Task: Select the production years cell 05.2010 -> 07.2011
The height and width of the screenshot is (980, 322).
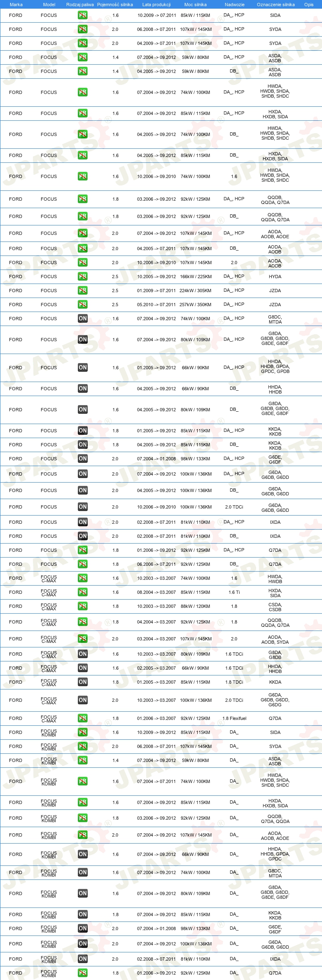Action: coord(156,305)
